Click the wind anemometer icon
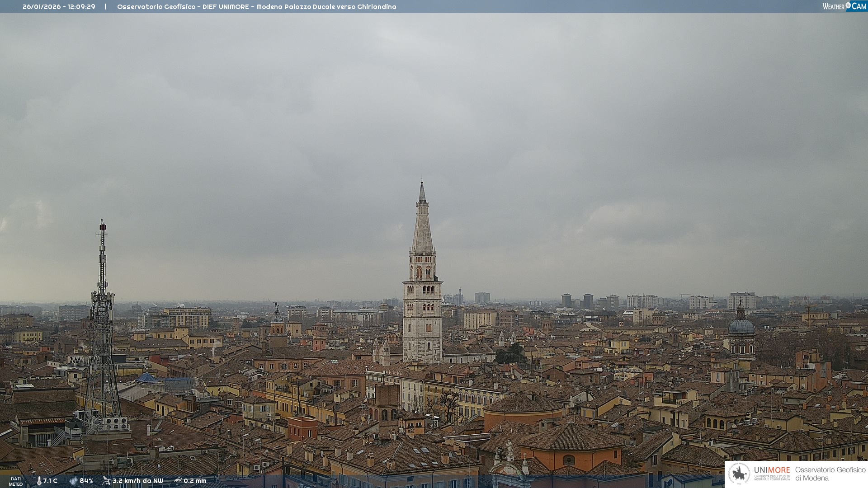Image resolution: width=868 pixels, height=488 pixels. point(106,481)
